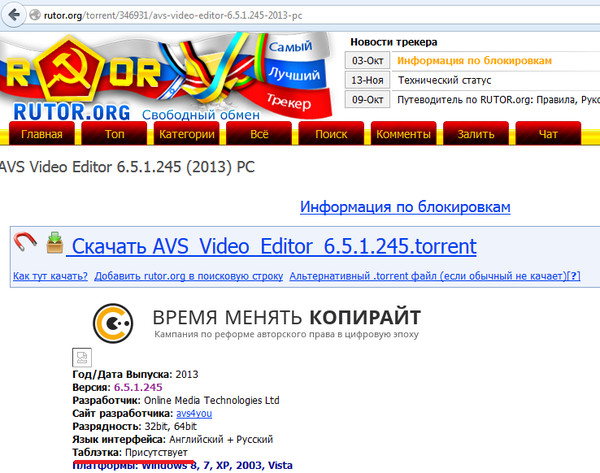Image resolution: width=600 pixels, height=473 pixels.
Task: Click the 03-Окт news date cell
Action: coord(367,60)
